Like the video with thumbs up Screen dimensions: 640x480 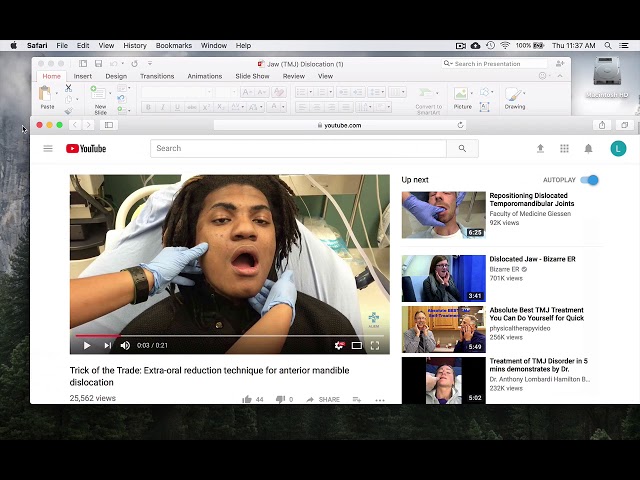pos(247,399)
